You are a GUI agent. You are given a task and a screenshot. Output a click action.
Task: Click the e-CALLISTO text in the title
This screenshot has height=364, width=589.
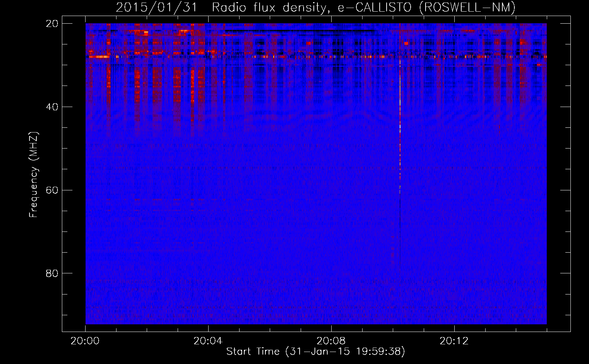click(376, 8)
